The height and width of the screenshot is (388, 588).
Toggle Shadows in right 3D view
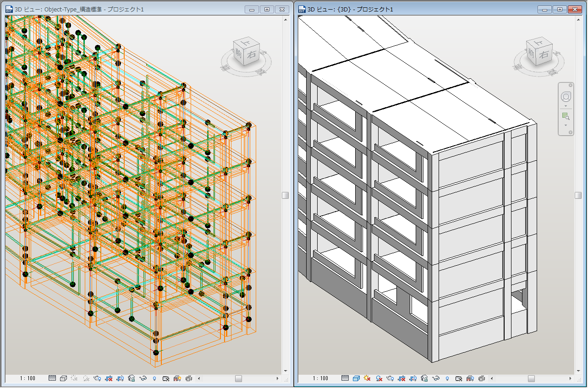coord(379,378)
